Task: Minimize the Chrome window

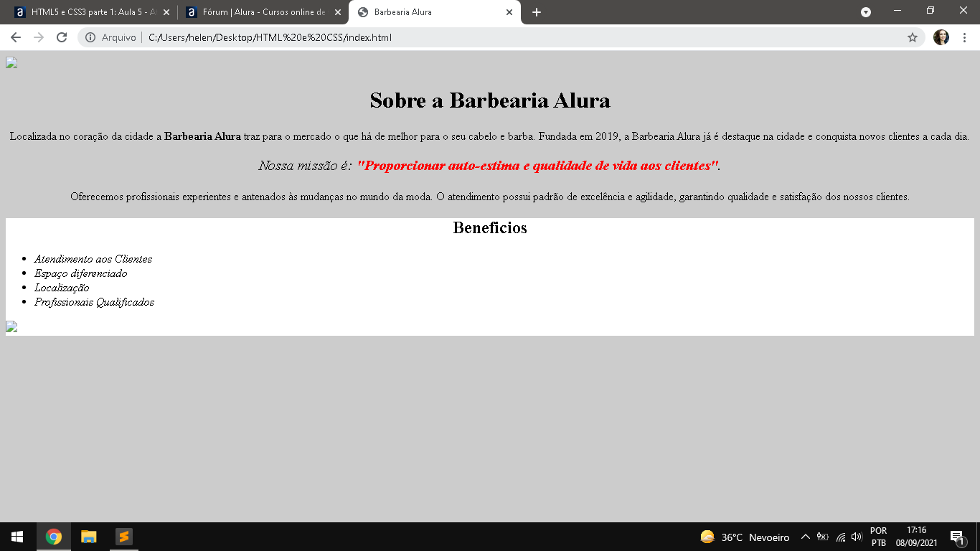Action: (x=897, y=11)
